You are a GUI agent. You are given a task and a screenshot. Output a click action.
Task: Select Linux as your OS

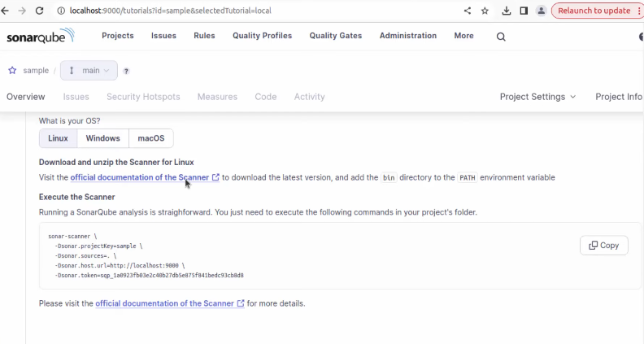(x=59, y=138)
